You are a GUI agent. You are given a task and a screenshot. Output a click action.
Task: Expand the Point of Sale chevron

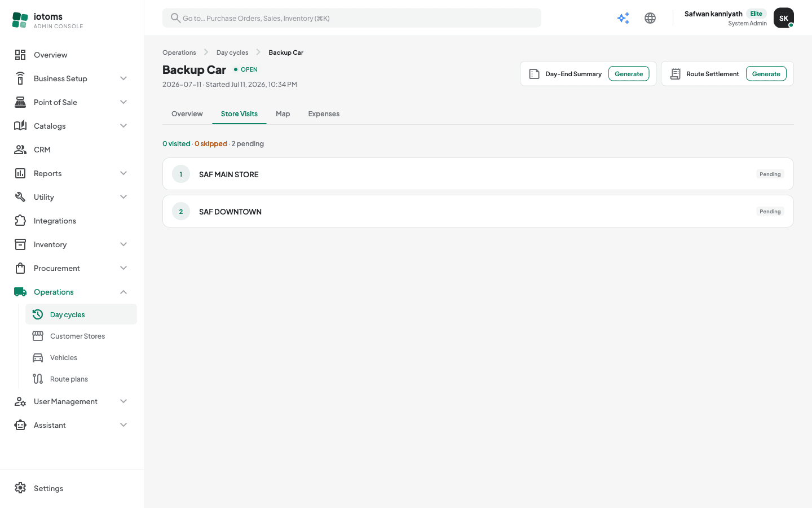click(x=123, y=102)
